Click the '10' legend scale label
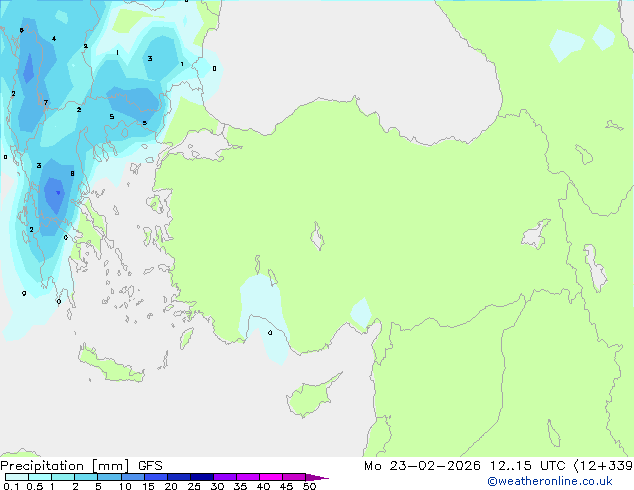Image resolution: width=634 pixels, height=490 pixels. pos(125,486)
